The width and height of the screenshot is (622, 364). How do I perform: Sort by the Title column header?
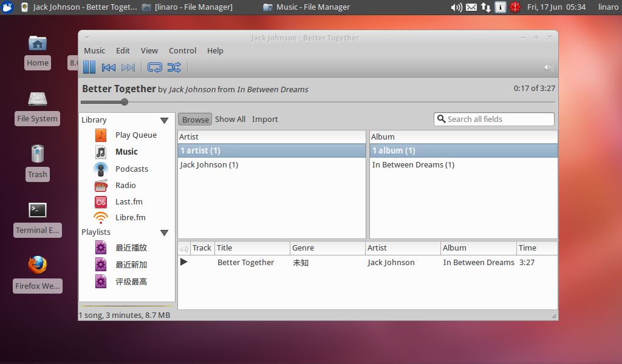coord(252,248)
